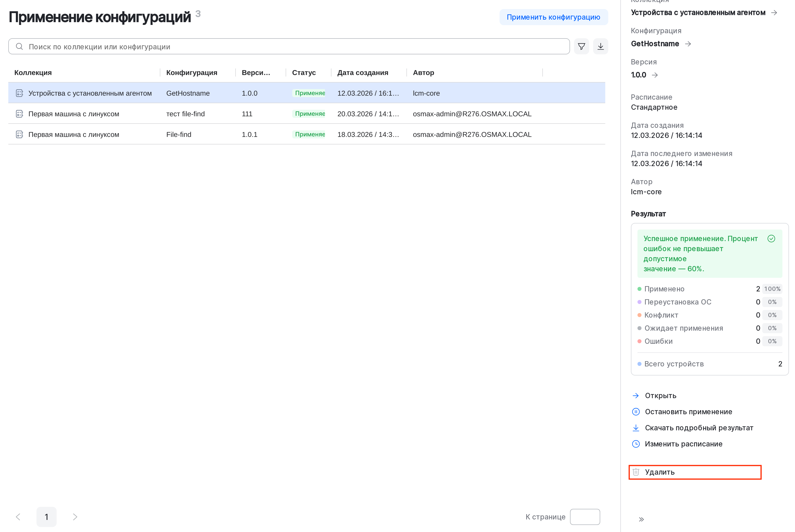Click the trash icon next to Удалить
Screen dimensions: 795x532
[x=636, y=472]
